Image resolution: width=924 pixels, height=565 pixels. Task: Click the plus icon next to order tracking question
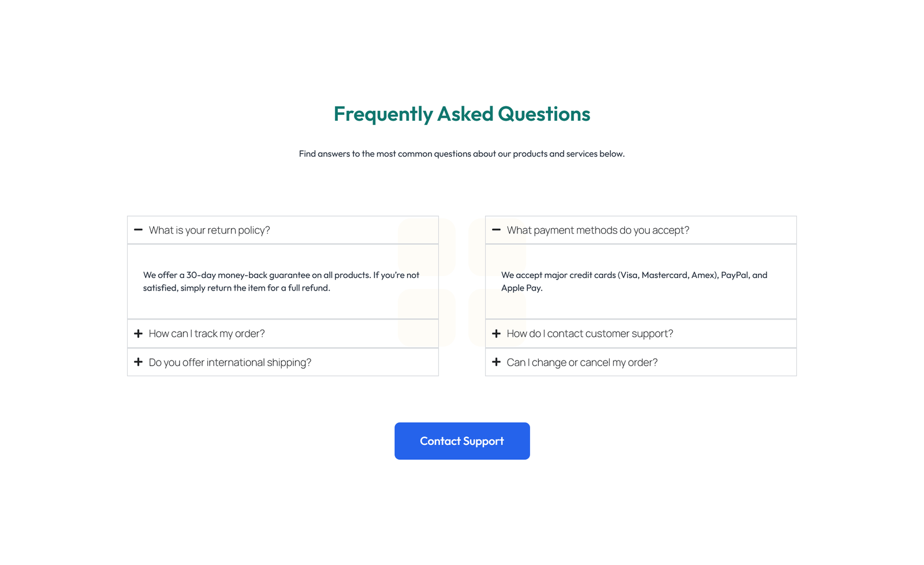[138, 333]
